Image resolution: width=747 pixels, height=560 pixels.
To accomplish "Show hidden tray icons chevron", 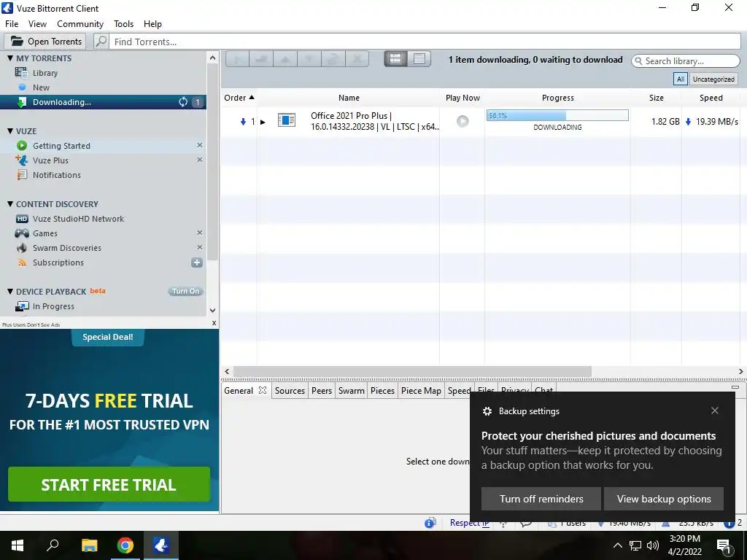I will (617, 545).
